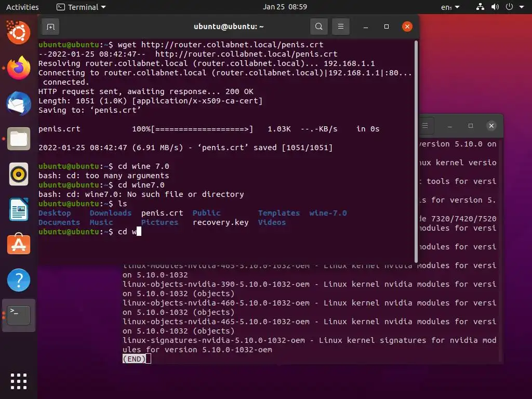This screenshot has width=532, height=399.
Task: Select the Terminal icon in dock
Action: pyautogui.click(x=19, y=315)
